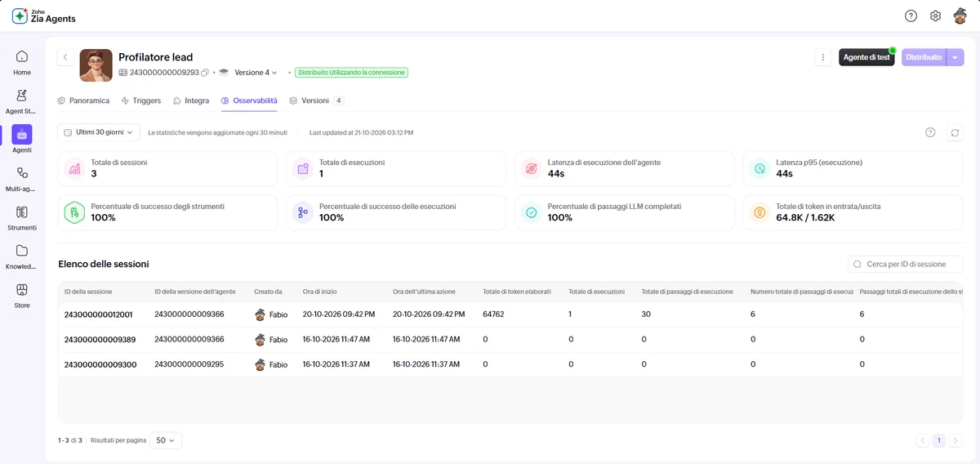Screen dimensions: 980x464
Task: Switch to the Triggers tab
Action: tap(141, 100)
